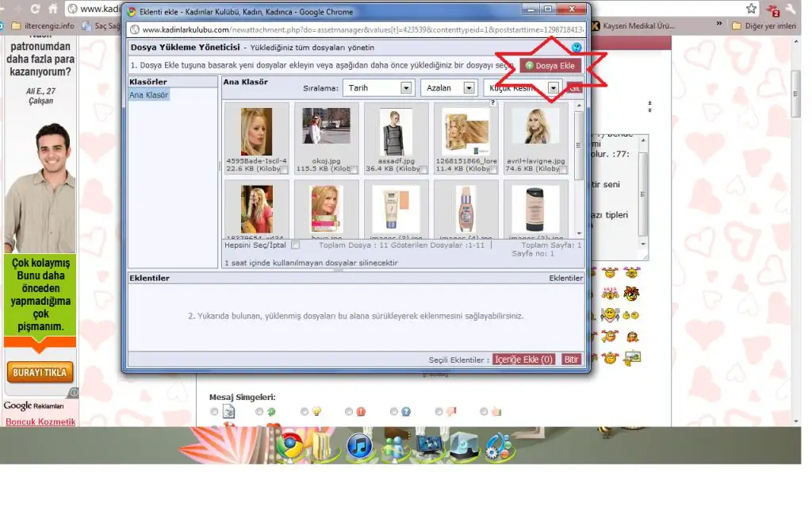Image resolution: width=812 pixels, height=508 pixels.
Task: Select Ana Klasör in the folder list
Action: click(148, 95)
